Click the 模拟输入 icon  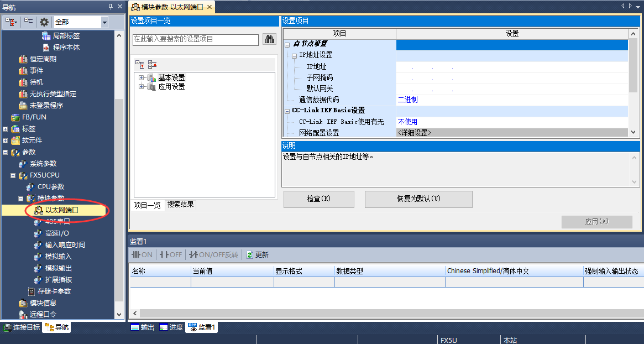(38, 257)
